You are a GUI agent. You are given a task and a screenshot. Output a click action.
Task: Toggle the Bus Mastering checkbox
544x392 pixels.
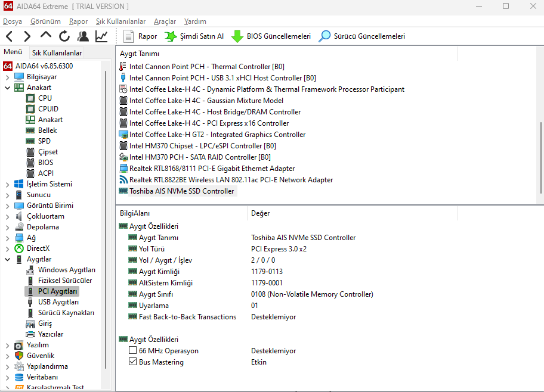point(132,362)
